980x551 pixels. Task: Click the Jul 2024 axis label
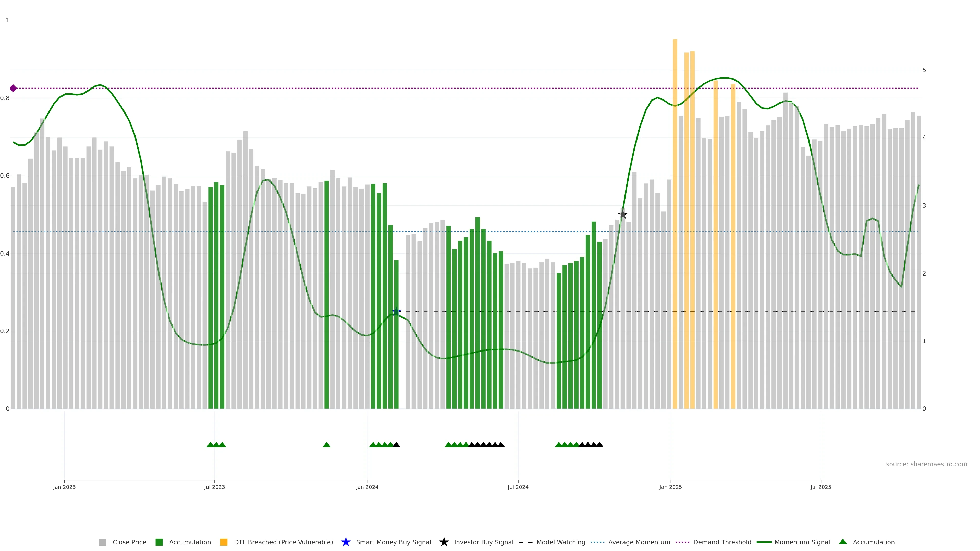[518, 487]
